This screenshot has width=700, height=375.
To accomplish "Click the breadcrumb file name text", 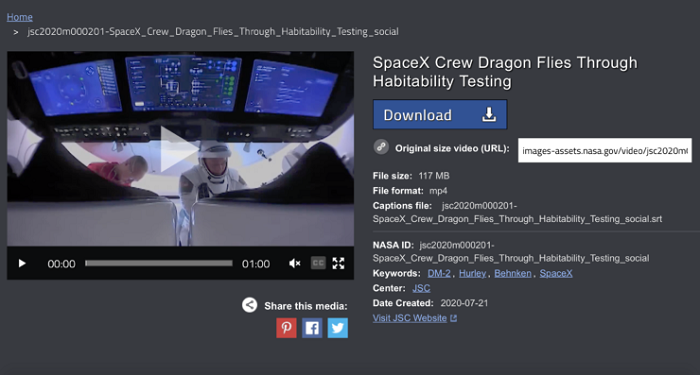I will point(213,32).
